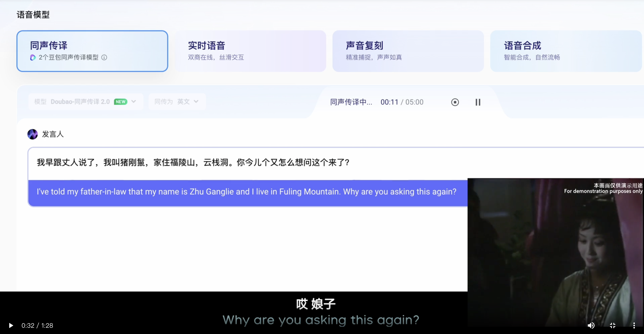Switch to the 实时语音 tab card
The height and width of the screenshot is (334, 644).
(x=250, y=51)
